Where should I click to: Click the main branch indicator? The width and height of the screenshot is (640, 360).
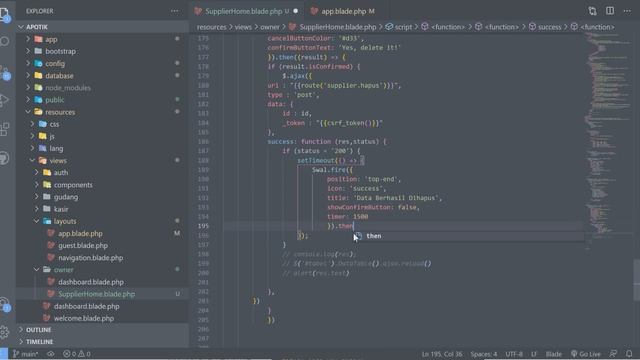coord(25,354)
